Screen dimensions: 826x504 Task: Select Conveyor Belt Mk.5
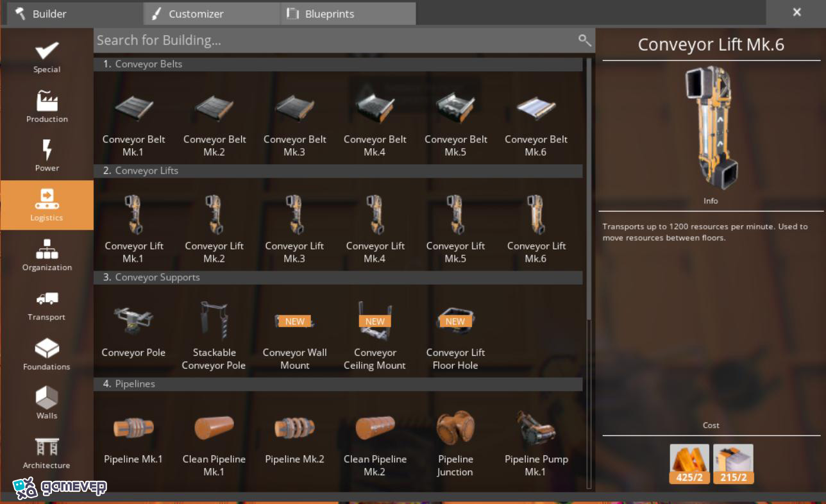tap(455, 120)
